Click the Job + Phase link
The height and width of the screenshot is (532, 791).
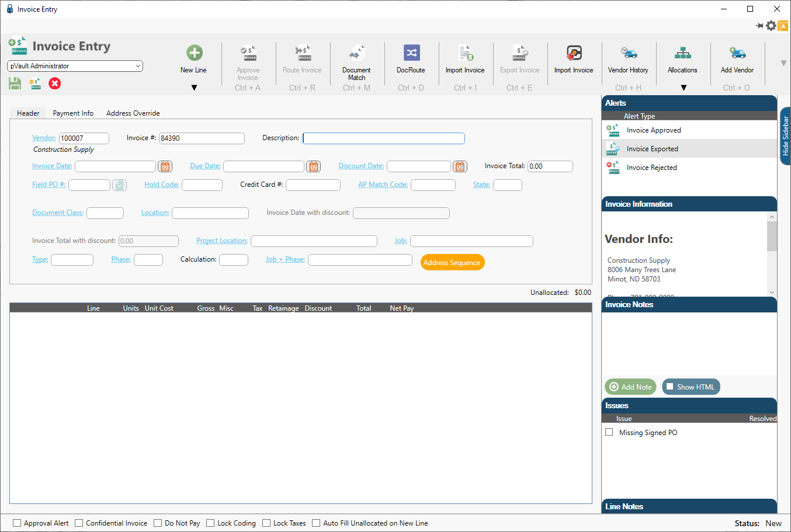tap(285, 259)
